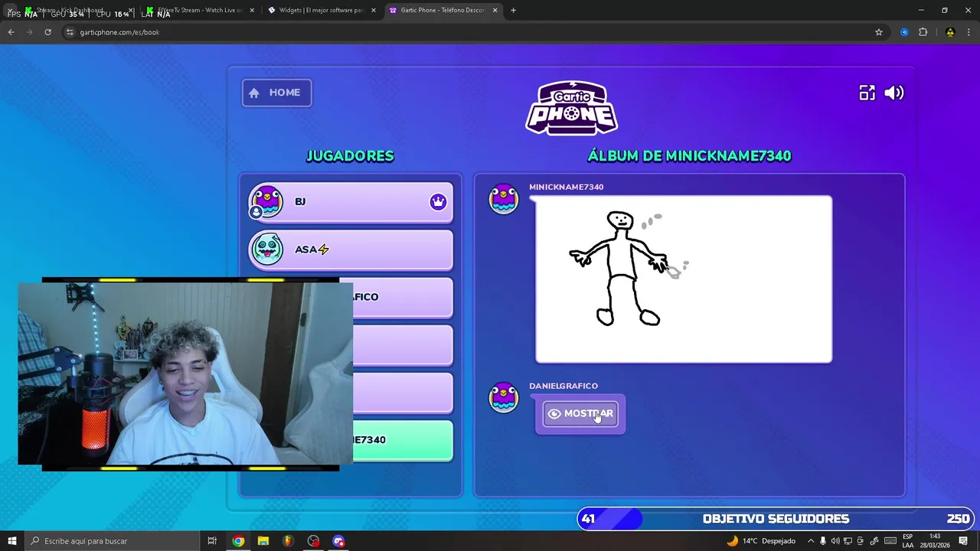Click the HOME button in Gartic Phone

click(276, 93)
